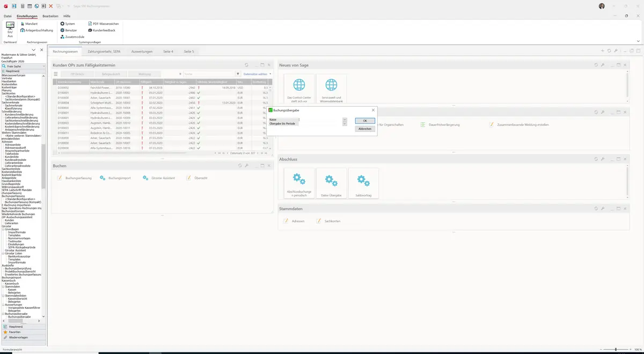644x354 pixels.
Task: Open Benutzer settings in the ribbon
Action: click(x=69, y=30)
